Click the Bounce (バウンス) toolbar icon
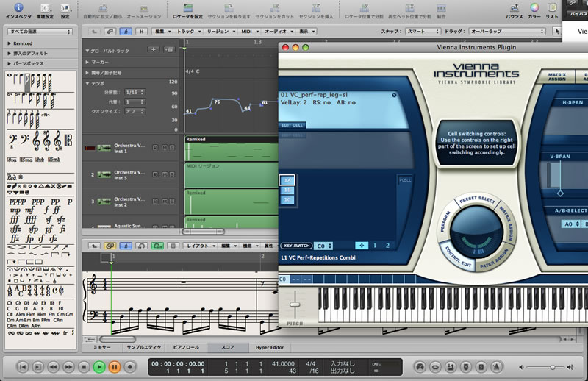The width and height of the screenshot is (588, 381). [514, 8]
